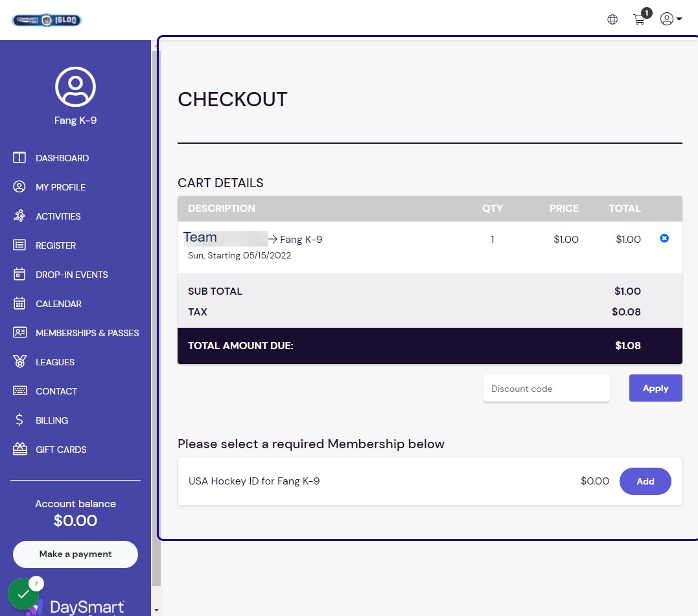
Task: Add USA Hockey ID membership
Action: tap(645, 481)
